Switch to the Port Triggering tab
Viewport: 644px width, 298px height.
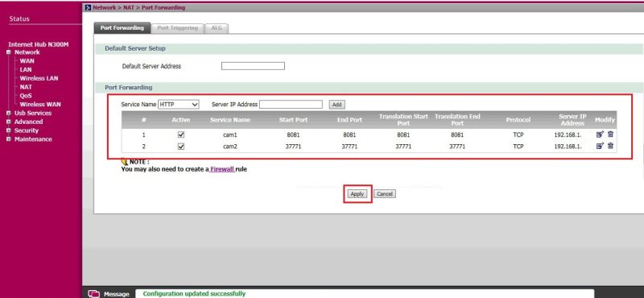(177, 28)
